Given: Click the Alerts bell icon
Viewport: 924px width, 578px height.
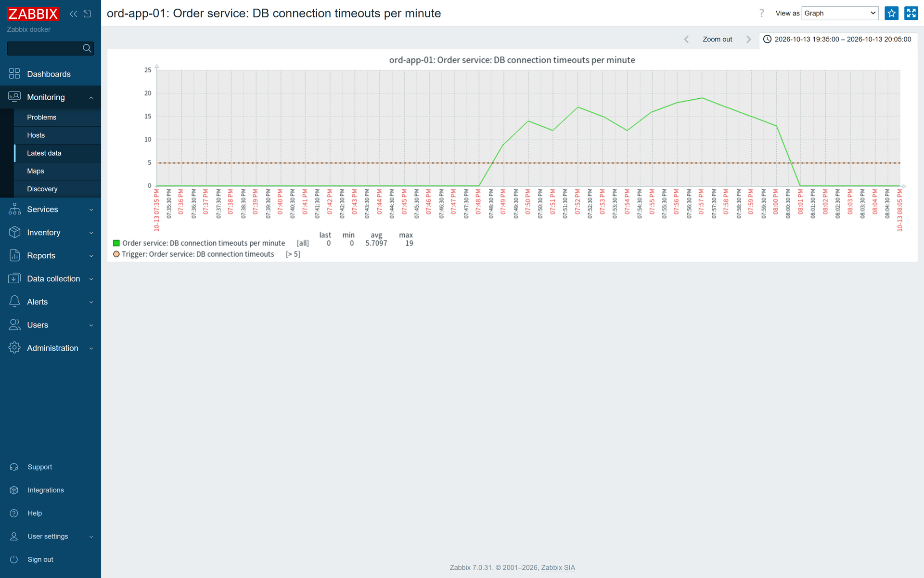Looking at the screenshot, I should click(x=14, y=302).
